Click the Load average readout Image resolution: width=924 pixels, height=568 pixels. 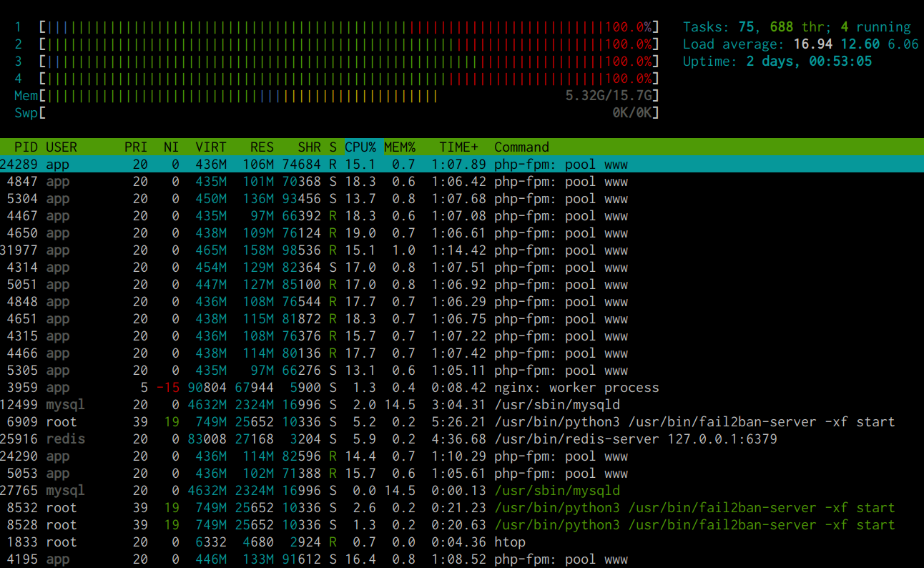[x=800, y=44]
